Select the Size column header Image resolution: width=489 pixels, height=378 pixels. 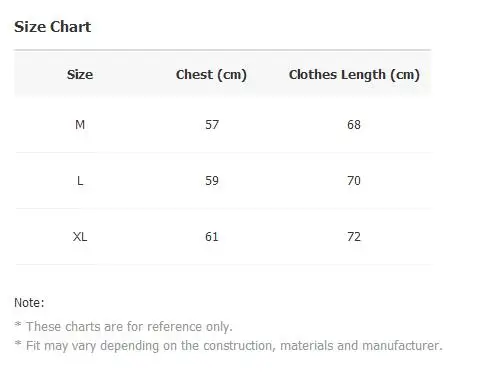[80, 74]
